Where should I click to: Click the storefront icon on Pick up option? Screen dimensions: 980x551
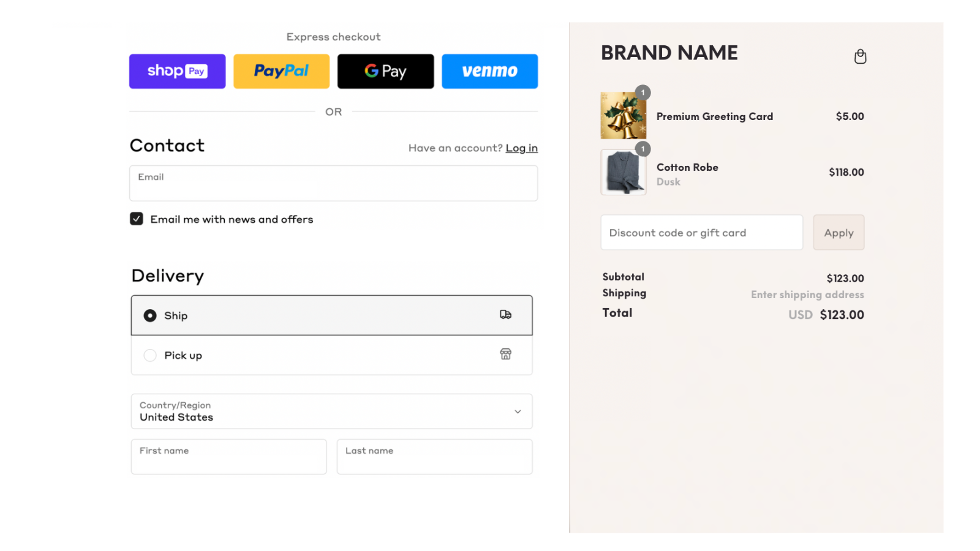(x=505, y=354)
